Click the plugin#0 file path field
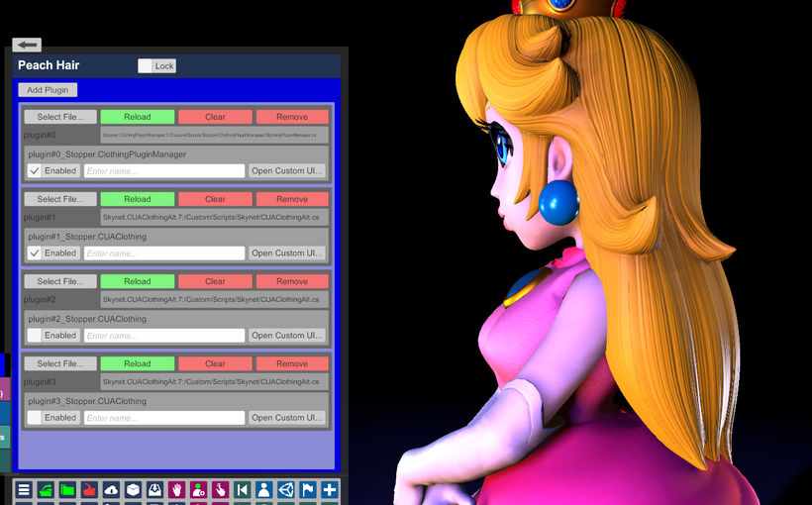This screenshot has width=812, height=505. [215, 136]
